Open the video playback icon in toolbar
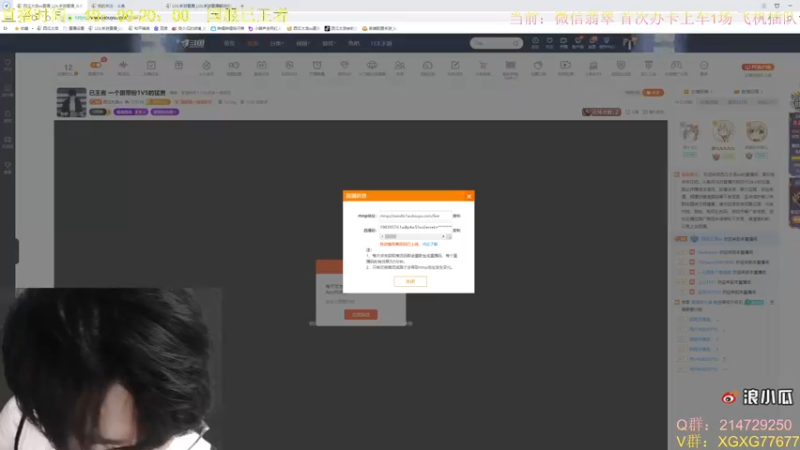 click(x=565, y=65)
